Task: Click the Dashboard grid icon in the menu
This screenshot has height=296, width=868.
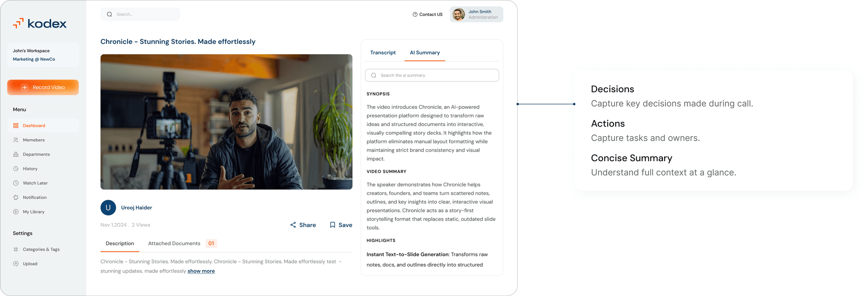Action: 16,126
